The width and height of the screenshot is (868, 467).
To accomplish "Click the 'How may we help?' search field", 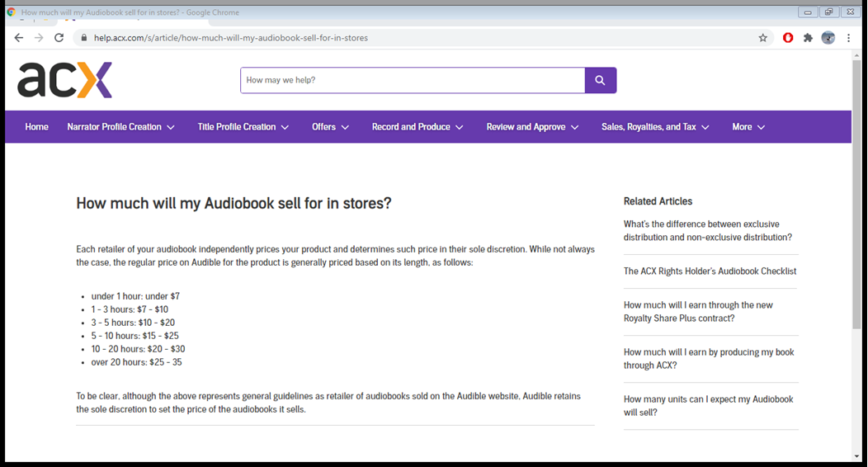I will point(413,80).
